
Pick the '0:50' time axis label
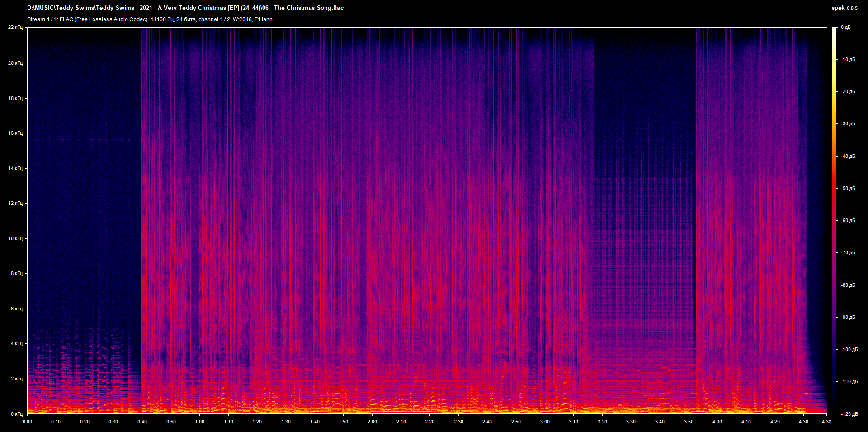click(171, 422)
